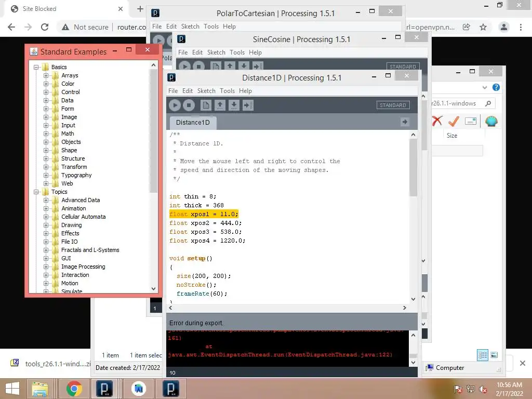Open File menu in Distance1D window
The image size is (532, 399).
tap(173, 91)
